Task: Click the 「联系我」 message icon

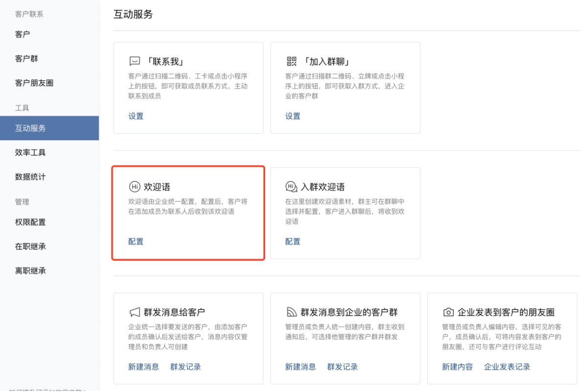Action: tap(135, 62)
